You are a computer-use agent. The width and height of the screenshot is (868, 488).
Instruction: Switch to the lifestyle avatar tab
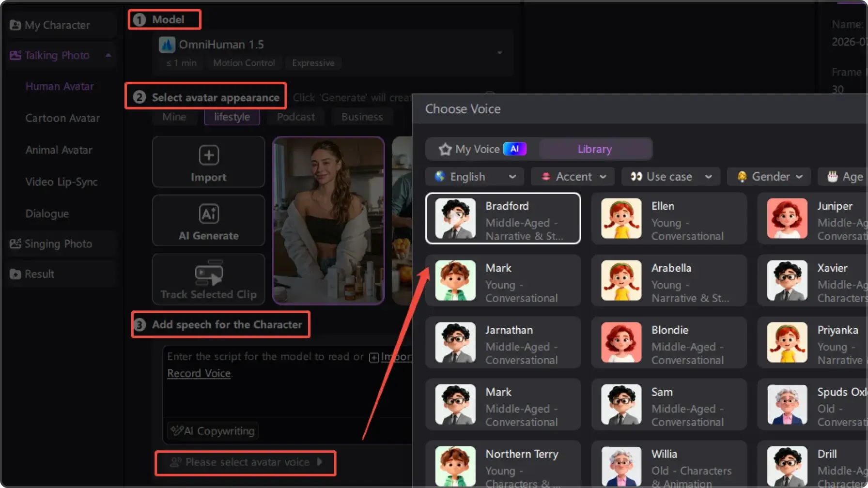coord(232,117)
